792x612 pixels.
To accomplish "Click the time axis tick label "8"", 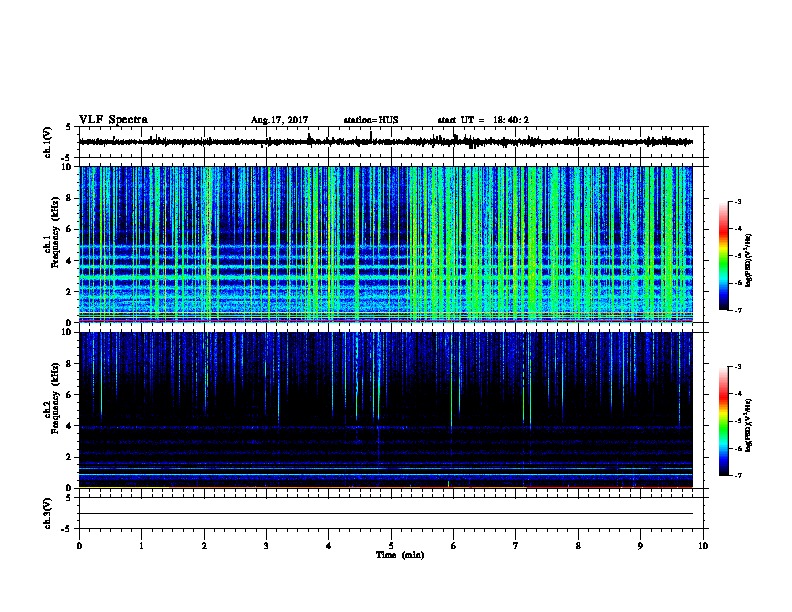I will click(578, 546).
